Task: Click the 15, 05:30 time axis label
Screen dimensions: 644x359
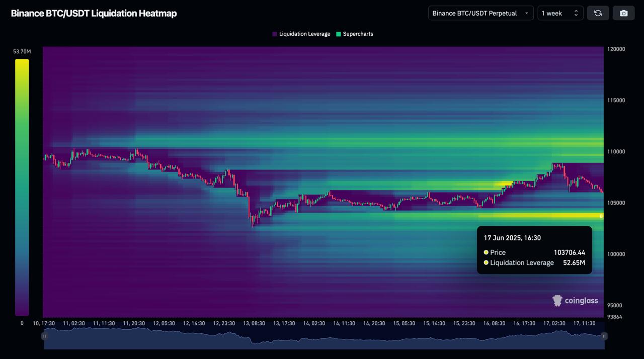Action: point(404,323)
